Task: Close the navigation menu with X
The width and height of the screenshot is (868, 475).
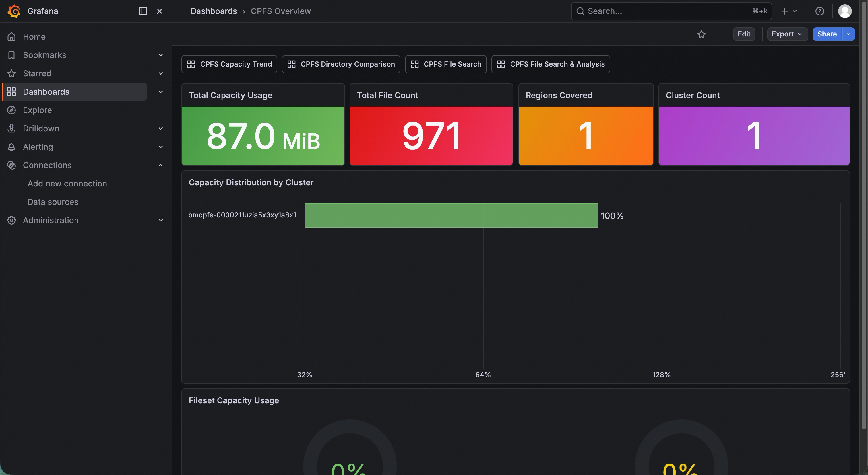Action: coord(160,11)
